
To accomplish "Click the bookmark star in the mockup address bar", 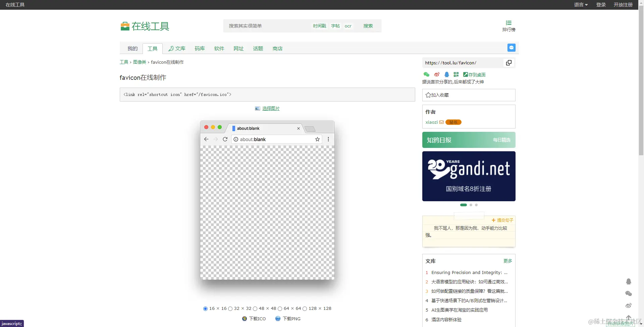I will click(x=317, y=139).
